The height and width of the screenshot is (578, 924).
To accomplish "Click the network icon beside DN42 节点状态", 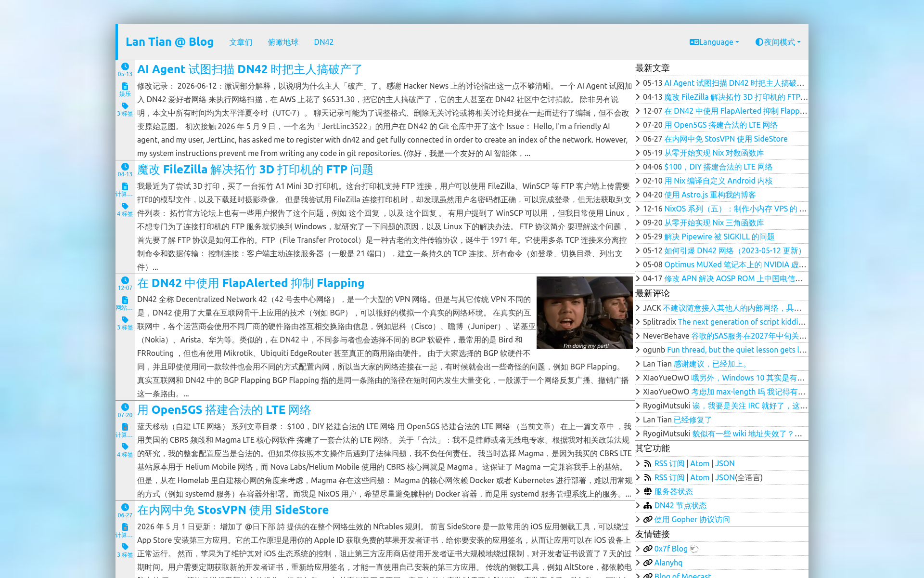I will point(648,505).
